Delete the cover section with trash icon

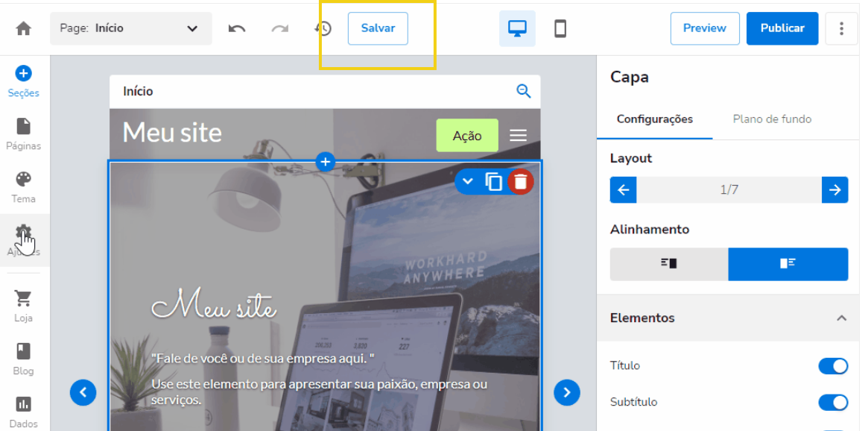click(x=521, y=181)
